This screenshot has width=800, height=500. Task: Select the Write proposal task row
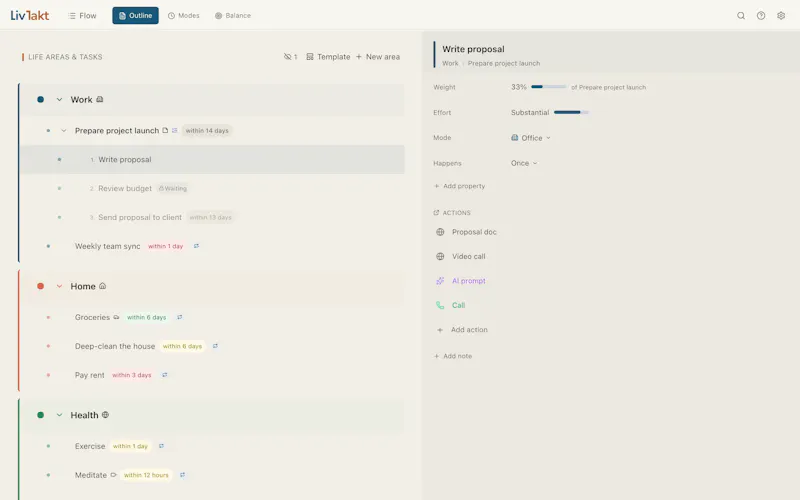[x=212, y=160]
